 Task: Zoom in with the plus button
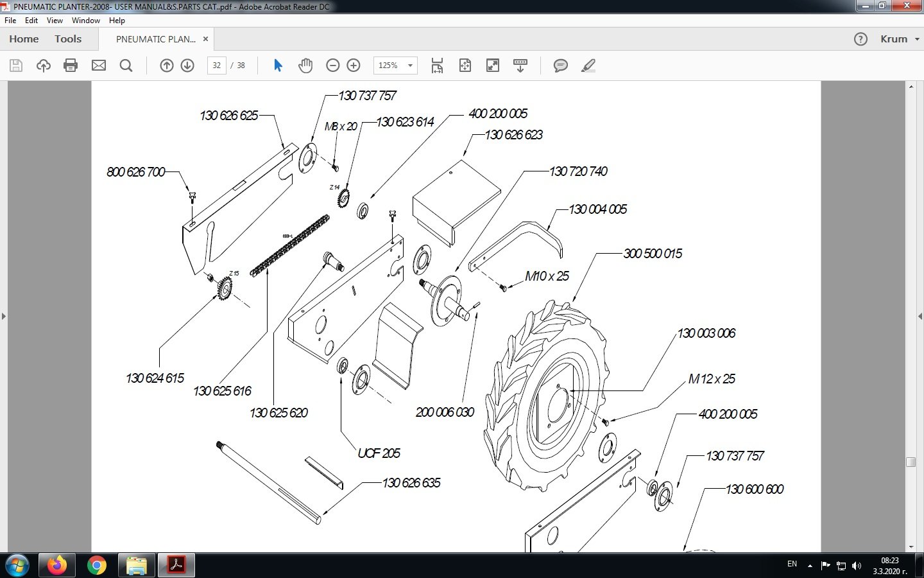tap(354, 66)
